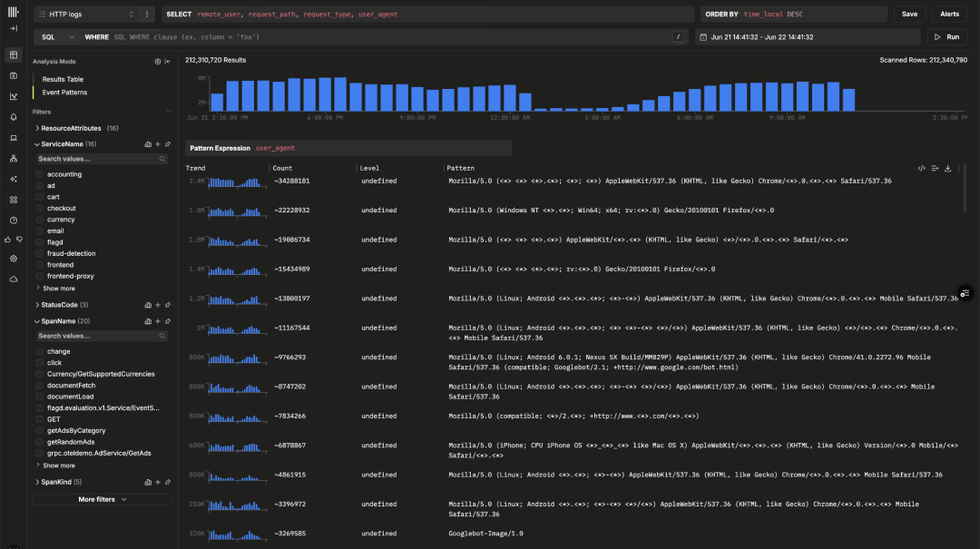Collapse the Analysis Mode filter panel
980x549 pixels.
click(168, 62)
